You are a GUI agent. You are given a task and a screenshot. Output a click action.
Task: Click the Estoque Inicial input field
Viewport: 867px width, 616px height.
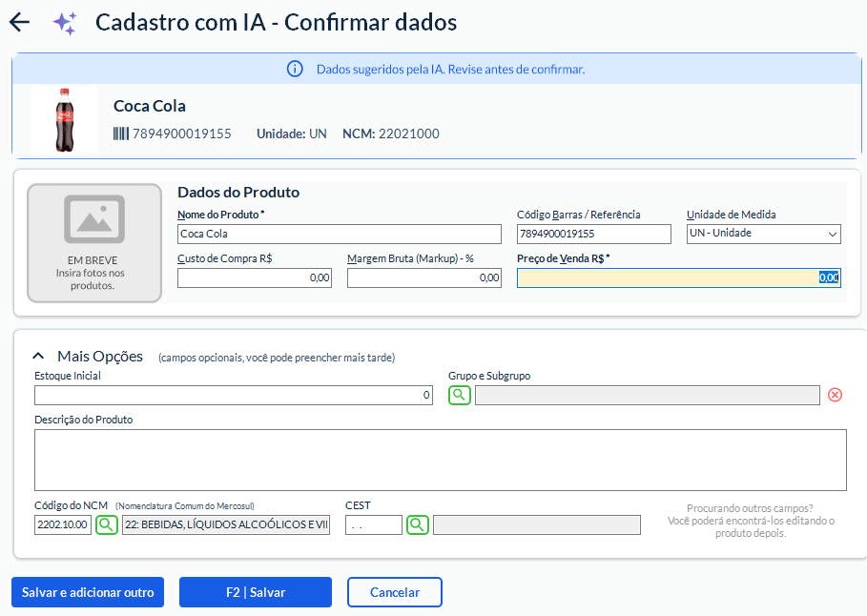pyautogui.click(x=234, y=396)
